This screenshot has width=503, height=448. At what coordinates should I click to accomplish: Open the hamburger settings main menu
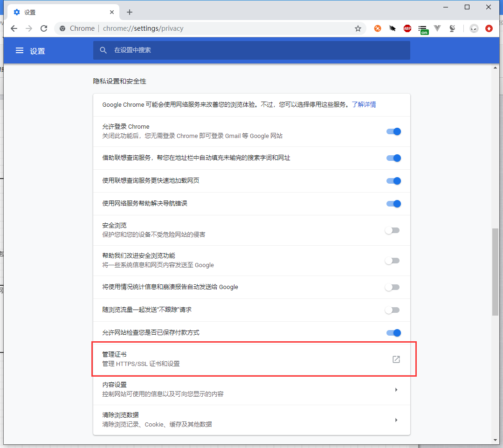(20, 50)
